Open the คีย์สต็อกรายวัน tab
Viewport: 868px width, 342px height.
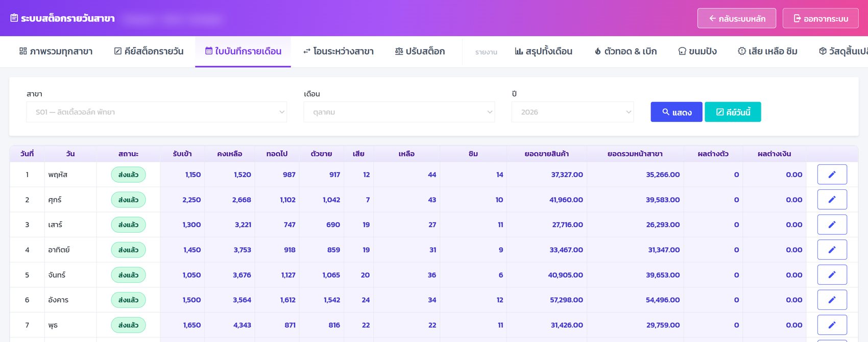(x=149, y=52)
